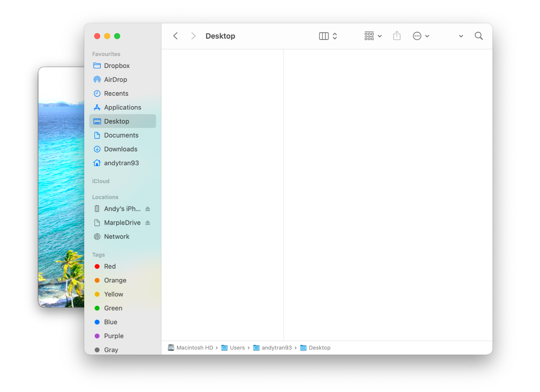The image size is (540, 392).
Task: Eject Andy's iPhone
Action: click(x=147, y=209)
